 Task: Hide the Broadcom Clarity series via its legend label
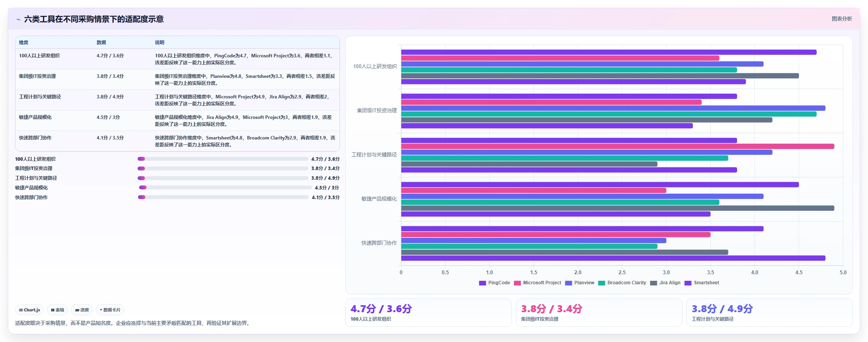pos(627,283)
